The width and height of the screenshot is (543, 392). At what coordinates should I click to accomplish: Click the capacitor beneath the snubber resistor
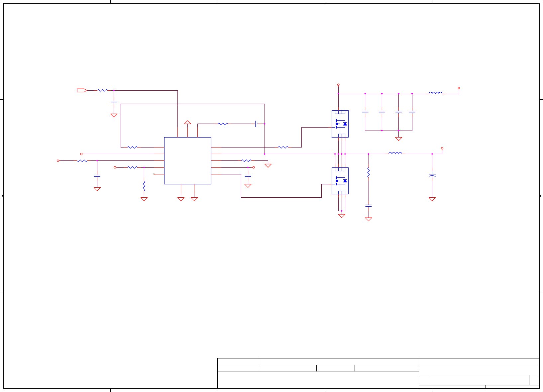click(368, 206)
